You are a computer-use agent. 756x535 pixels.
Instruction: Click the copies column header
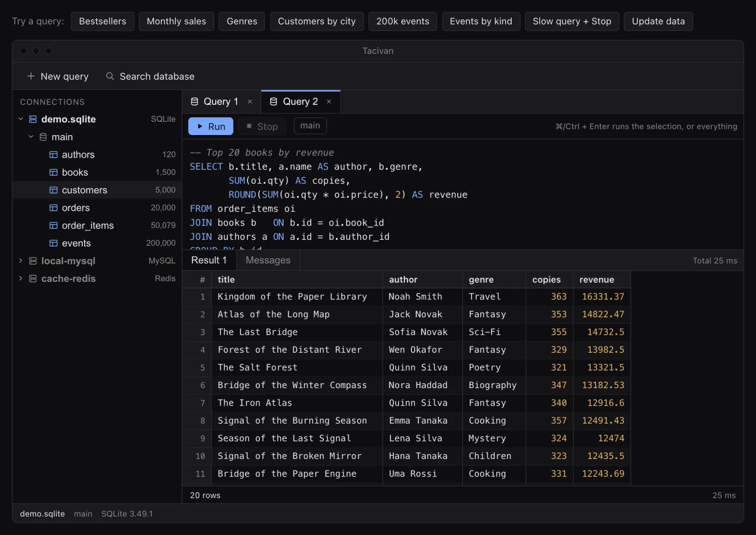(550, 280)
